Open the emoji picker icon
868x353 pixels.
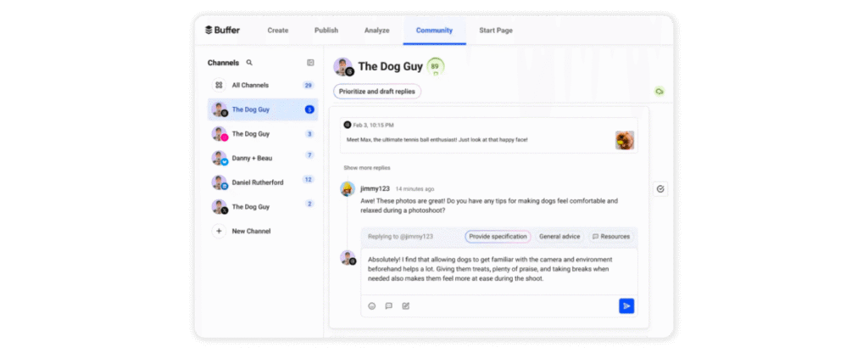point(371,305)
